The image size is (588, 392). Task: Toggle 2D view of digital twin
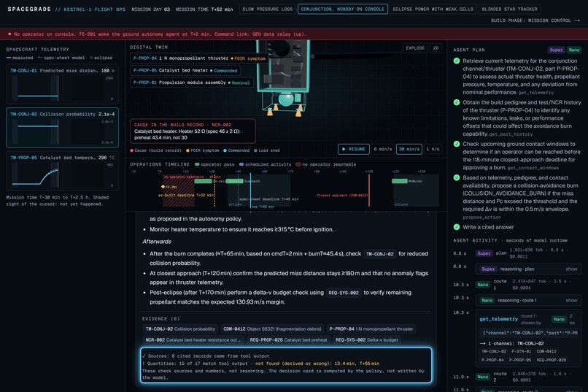point(436,48)
